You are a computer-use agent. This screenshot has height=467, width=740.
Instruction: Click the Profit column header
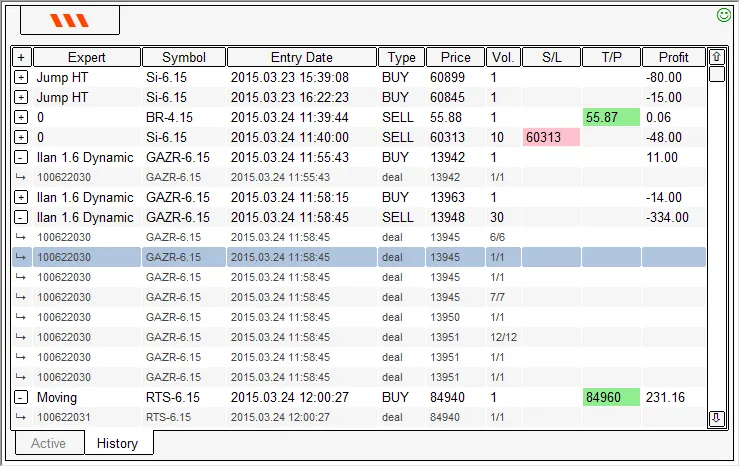[x=673, y=57]
